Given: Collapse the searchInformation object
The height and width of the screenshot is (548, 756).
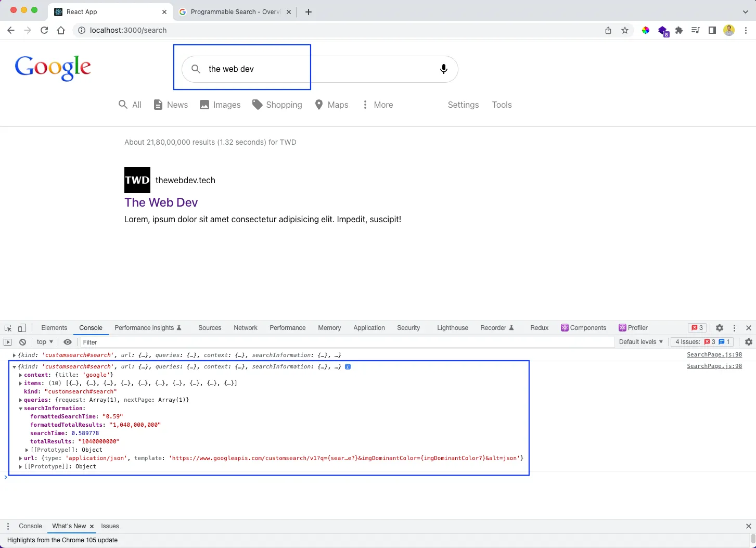Looking at the screenshot, I should [20, 409].
